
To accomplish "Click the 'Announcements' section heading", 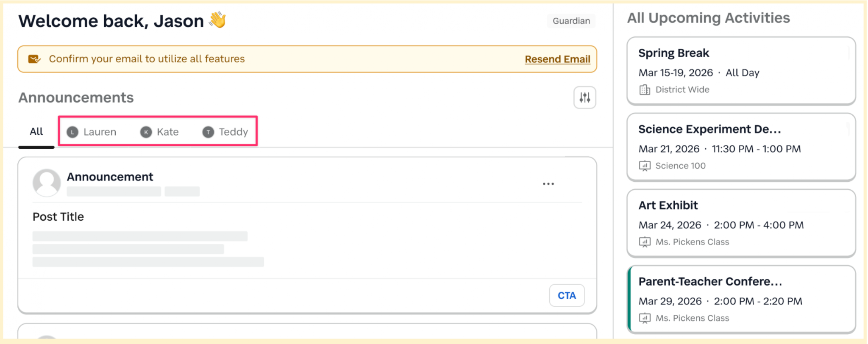I will point(76,97).
